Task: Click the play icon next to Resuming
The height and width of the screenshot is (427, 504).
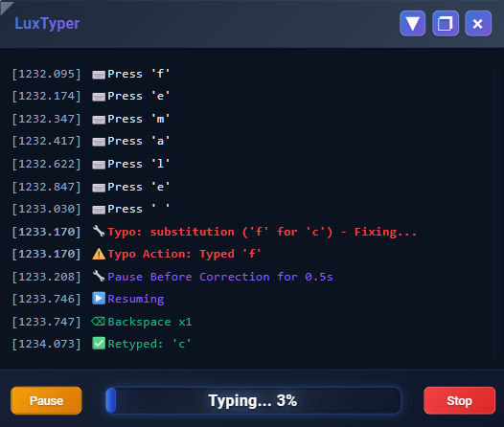Action: click(99, 299)
